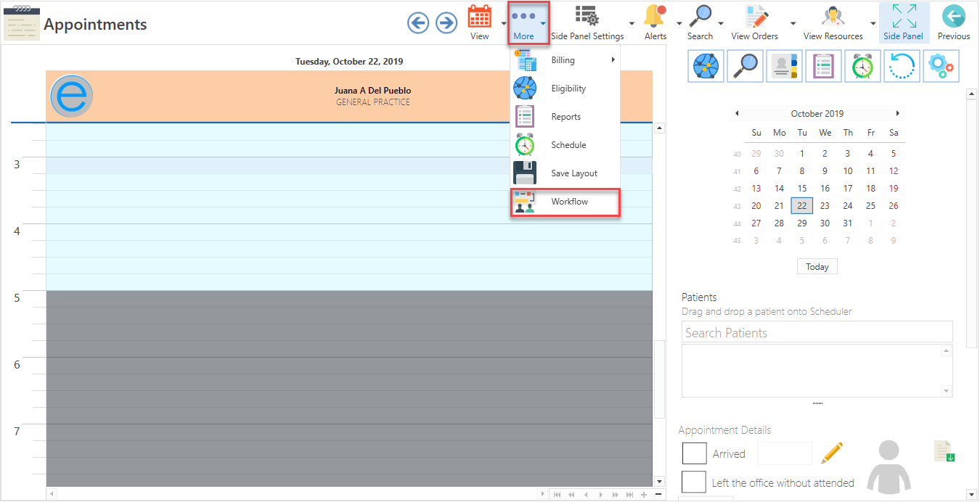Open View Resources
The image size is (980, 502).
832,16
